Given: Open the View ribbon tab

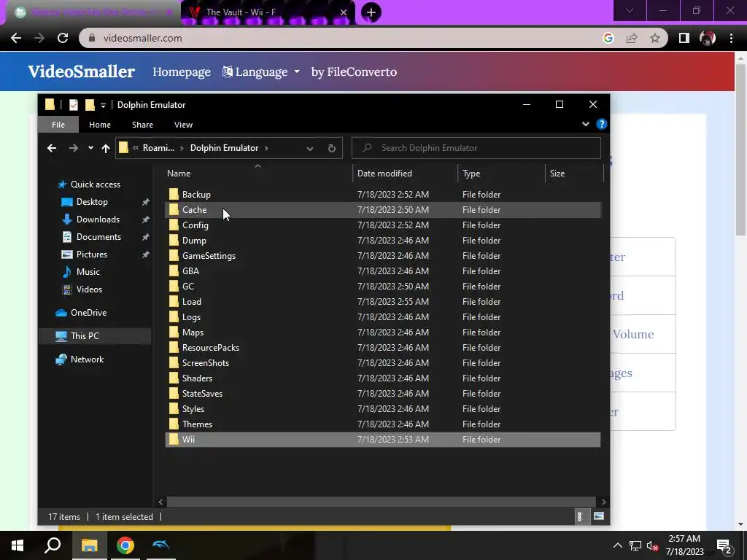Looking at the screenshot, I should (183, 124).
